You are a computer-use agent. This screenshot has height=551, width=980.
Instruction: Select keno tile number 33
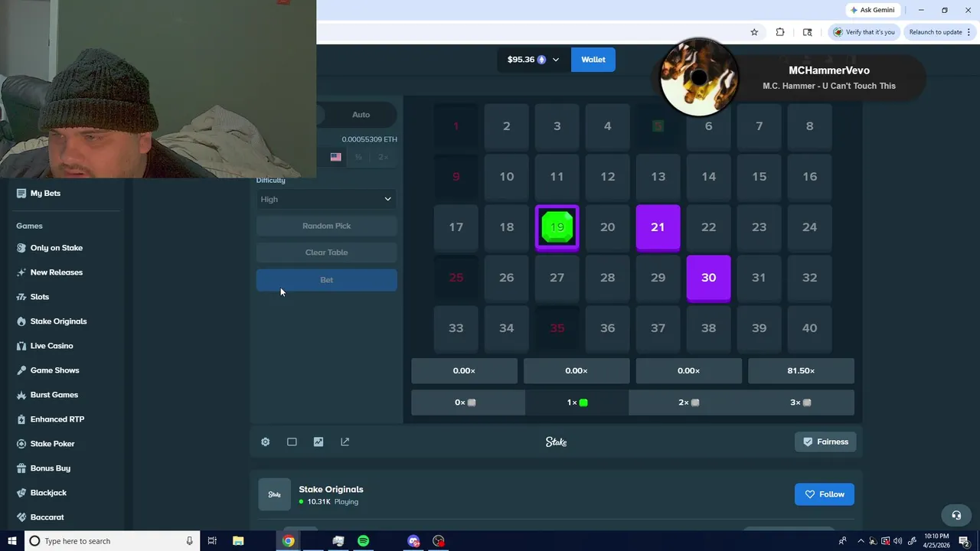click(456, 328)
